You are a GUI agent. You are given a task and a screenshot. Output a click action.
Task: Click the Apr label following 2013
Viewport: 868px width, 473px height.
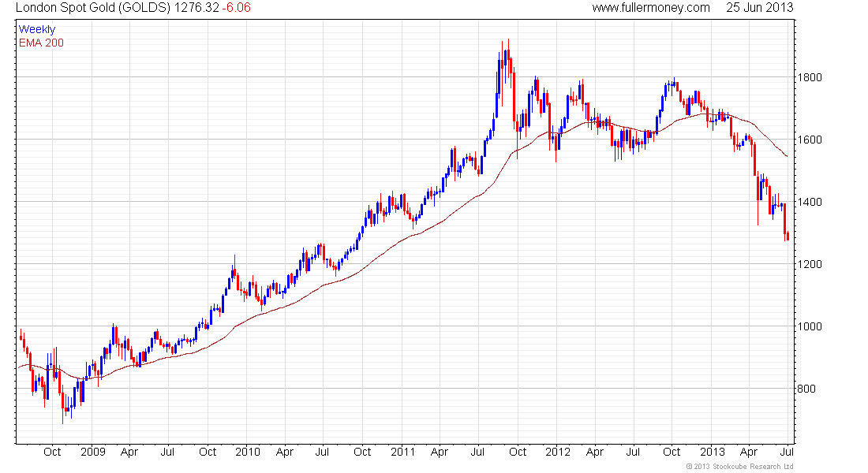(x=748, y=452)
